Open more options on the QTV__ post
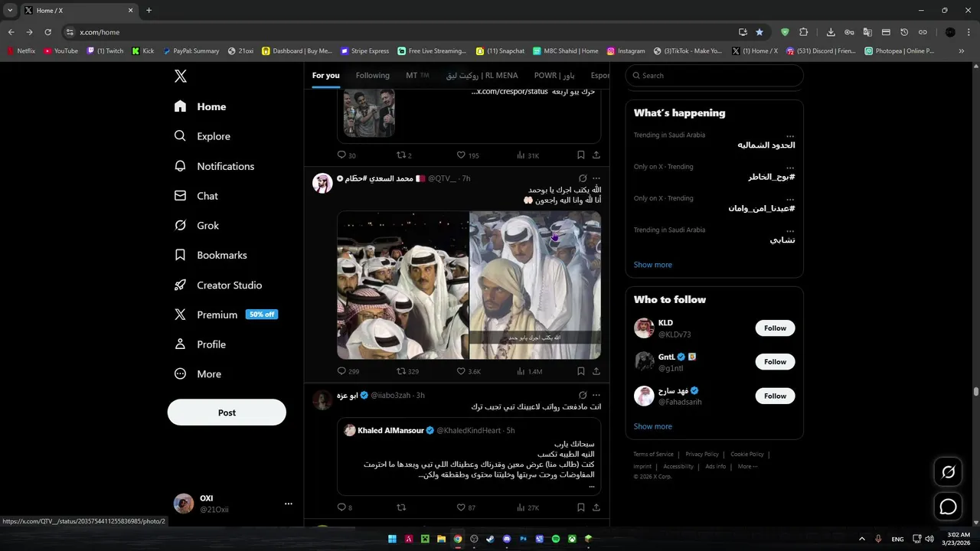This screenshot has width=980, height=551. click(596, 178)
